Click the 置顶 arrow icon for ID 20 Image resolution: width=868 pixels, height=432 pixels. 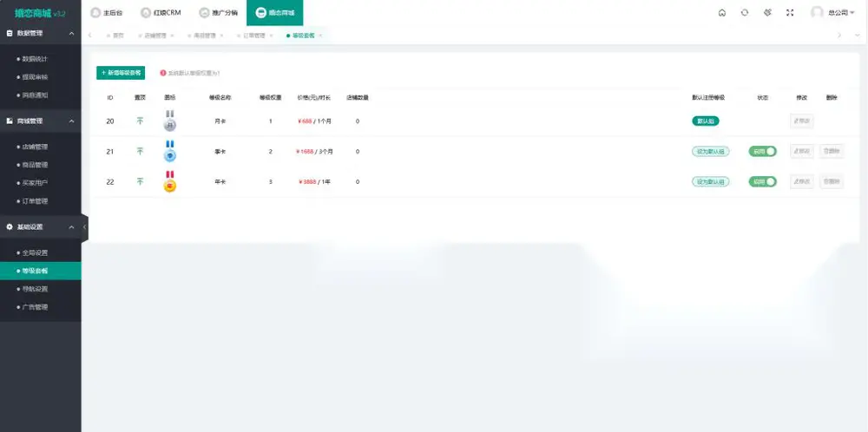tap(140, 121)
